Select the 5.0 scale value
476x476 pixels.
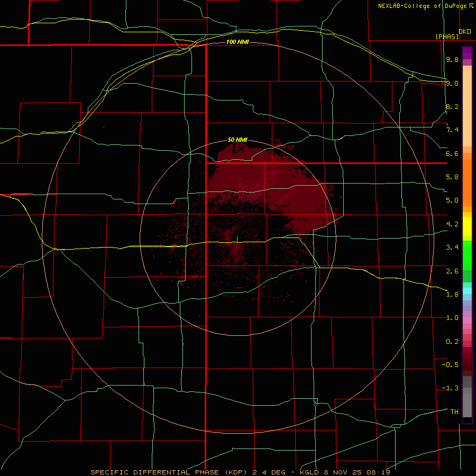tap(452, 200)
